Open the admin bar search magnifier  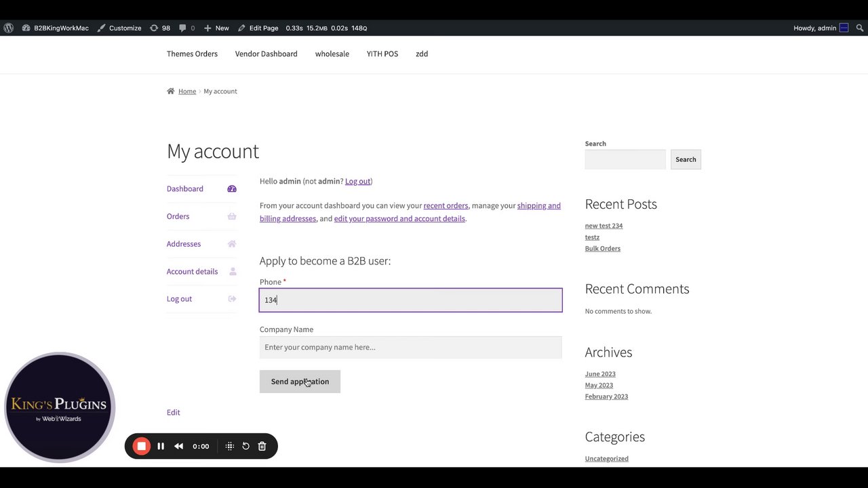(x=860, y=28)
